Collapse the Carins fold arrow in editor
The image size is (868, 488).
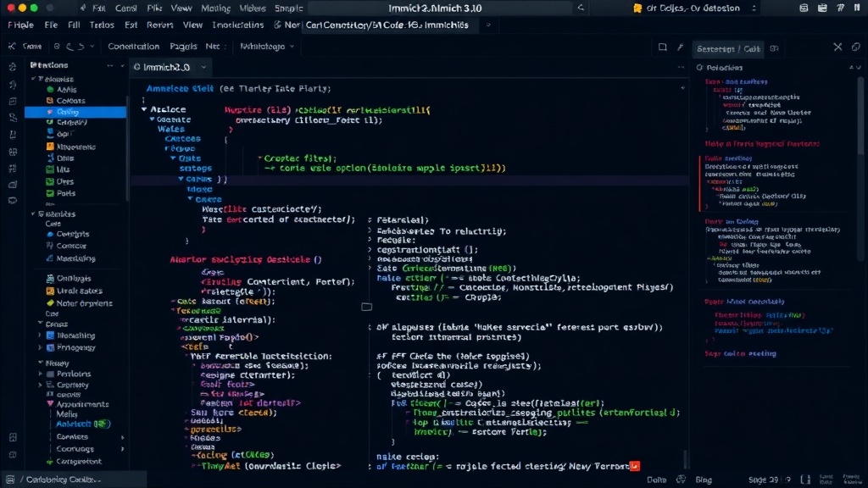(181, 179)
